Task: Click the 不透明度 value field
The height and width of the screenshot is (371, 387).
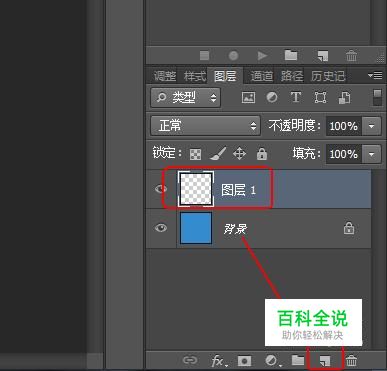Action: [344, 126]
